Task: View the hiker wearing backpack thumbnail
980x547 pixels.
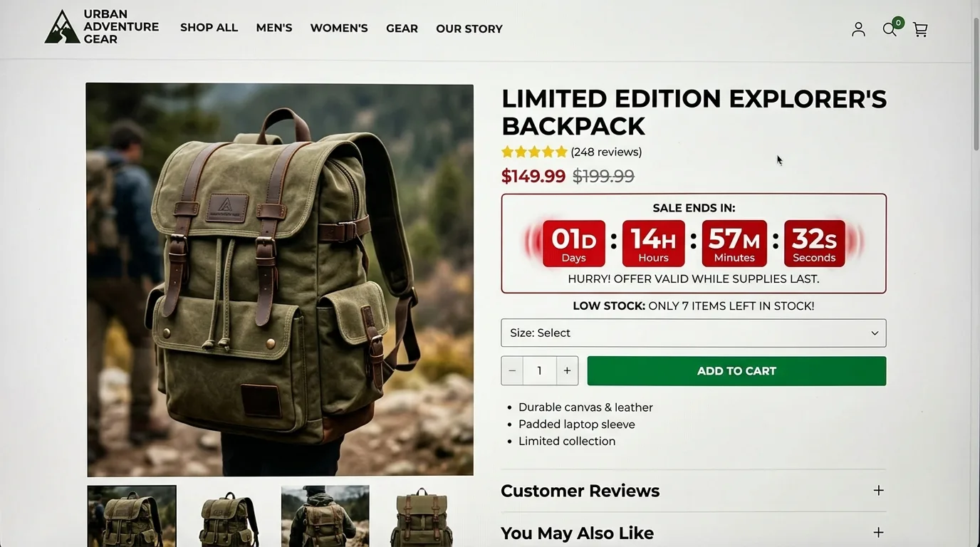Action: (x=325, y=516)
